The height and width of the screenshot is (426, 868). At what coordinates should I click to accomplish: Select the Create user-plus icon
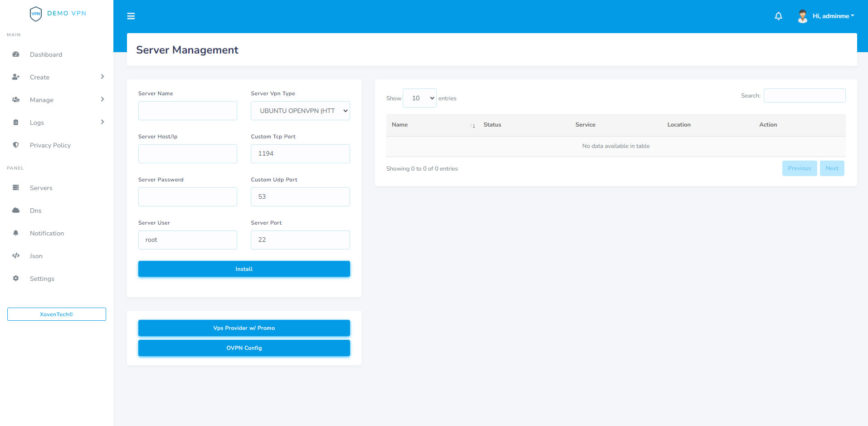pos(16,77)
